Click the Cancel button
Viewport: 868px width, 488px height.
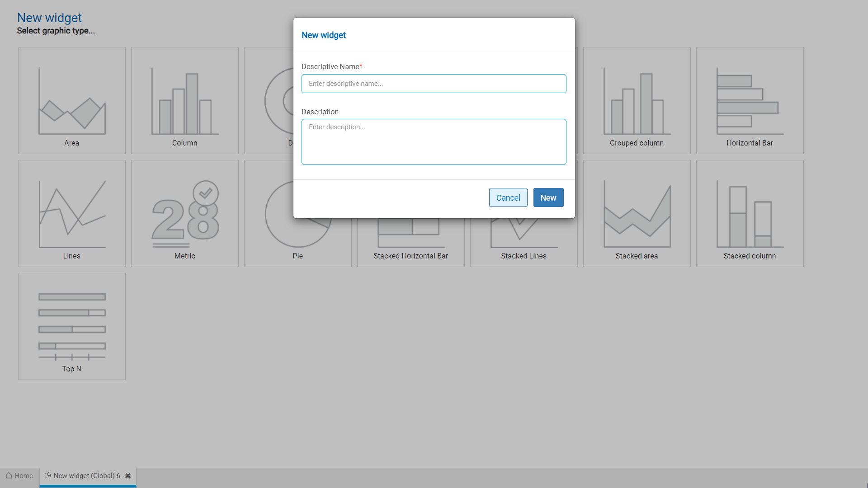click(x=508, y=197)
